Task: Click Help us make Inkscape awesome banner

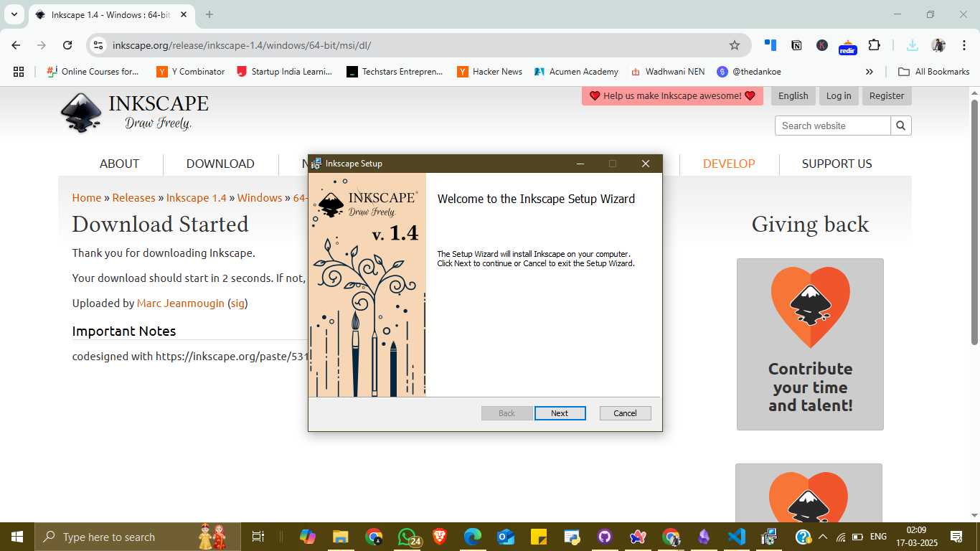Action: 672,95
